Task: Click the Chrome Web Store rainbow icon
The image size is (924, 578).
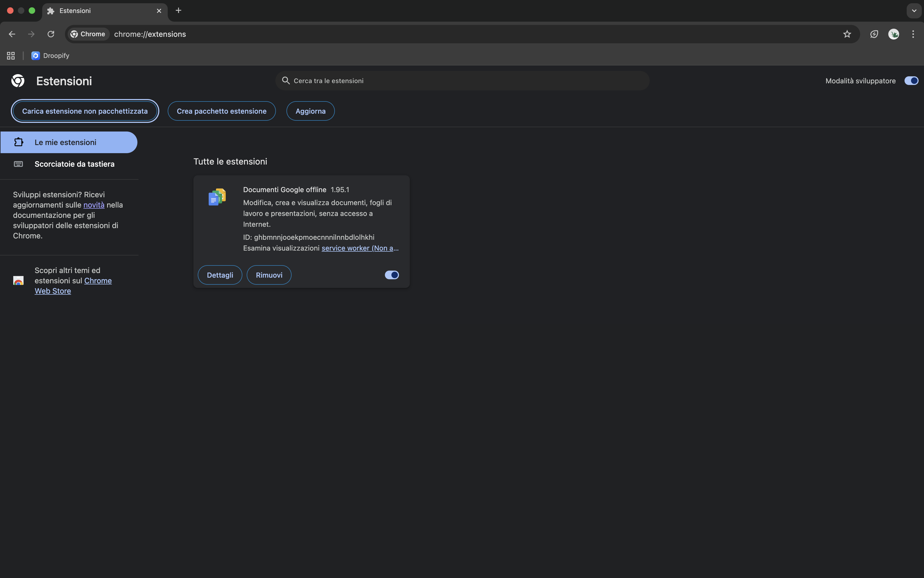Action: coord(18,281)
